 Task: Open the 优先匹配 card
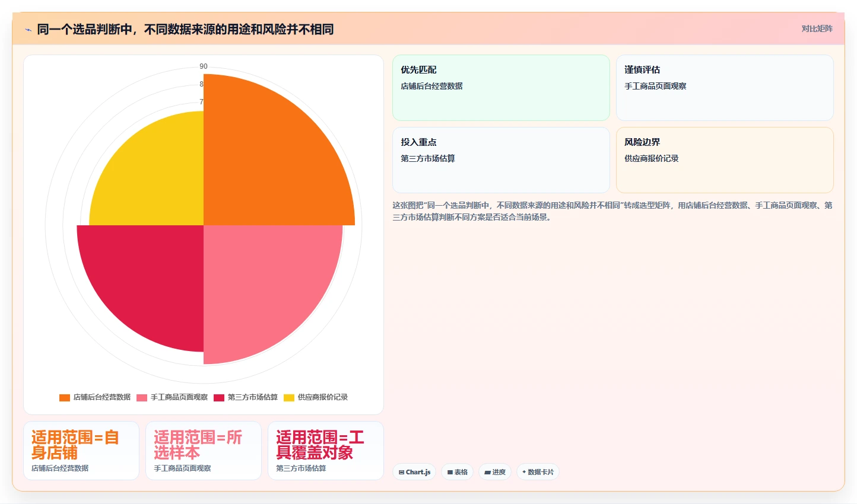(501, 88)
